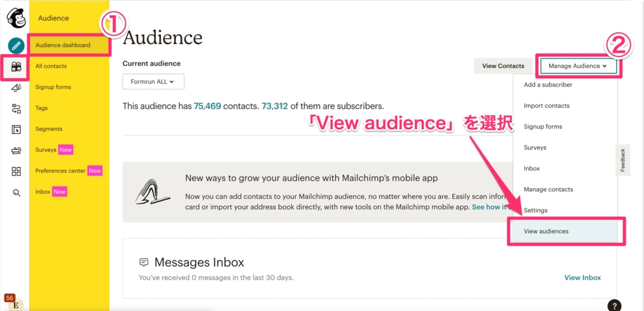This screenshot has width=644, height=311.
Task: Open the Website icon in sidebar
Action: (x=16, y=130)
